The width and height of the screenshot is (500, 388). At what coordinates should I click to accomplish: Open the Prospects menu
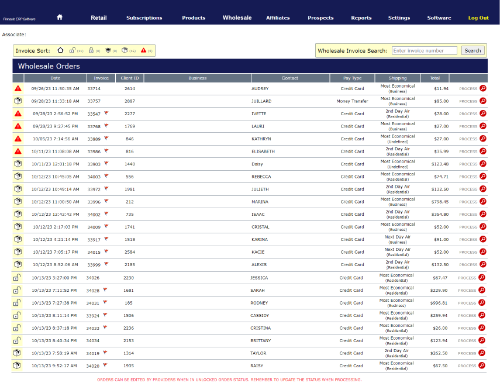point(320,18)
